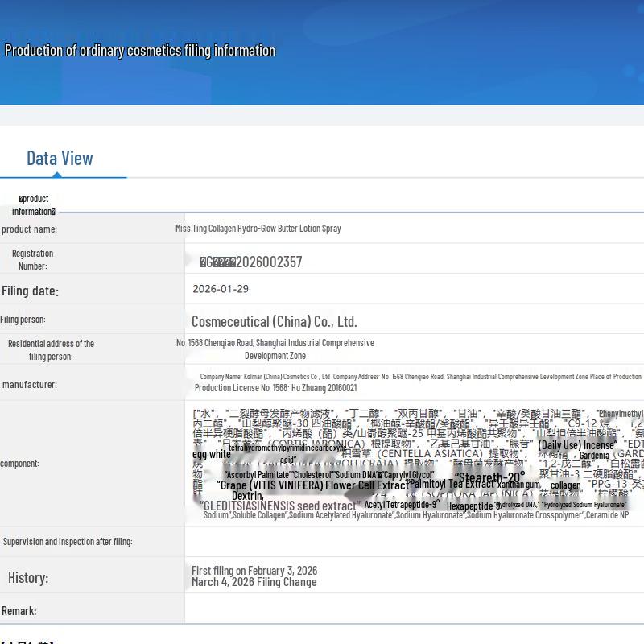Select the product information section heading

pos(34,204)
